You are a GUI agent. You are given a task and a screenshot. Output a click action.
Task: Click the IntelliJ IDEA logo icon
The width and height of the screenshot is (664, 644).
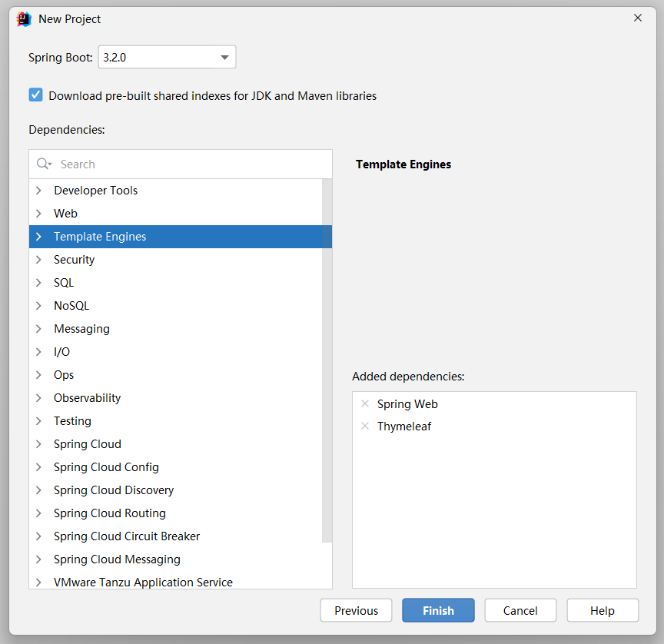click(x=24, y=19)
